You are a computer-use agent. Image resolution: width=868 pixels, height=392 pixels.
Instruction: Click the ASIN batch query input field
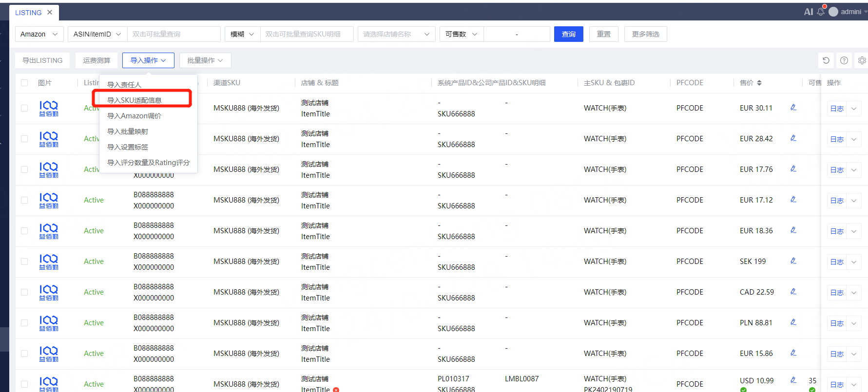pos(174,34)
